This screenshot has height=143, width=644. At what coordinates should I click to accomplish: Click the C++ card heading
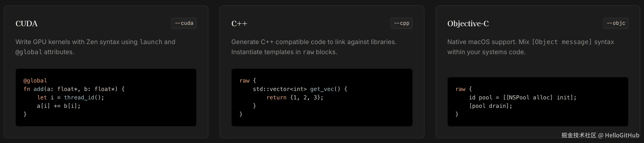(x=239, y=23)
